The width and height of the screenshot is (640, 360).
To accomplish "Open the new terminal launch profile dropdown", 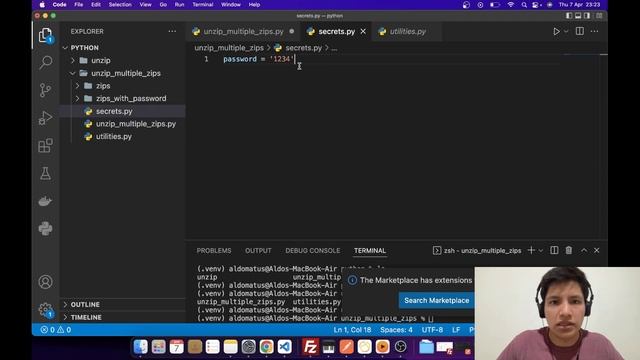I will tap(541, 250).
